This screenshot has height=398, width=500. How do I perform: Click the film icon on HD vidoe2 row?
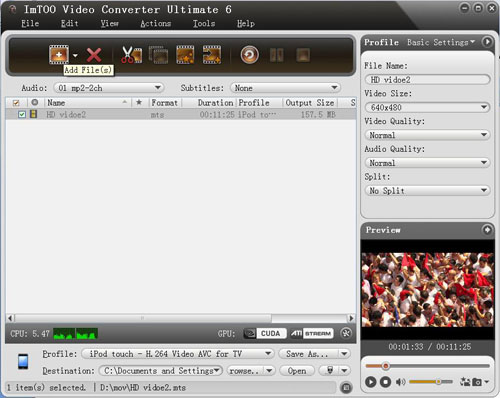coord(33,114)
